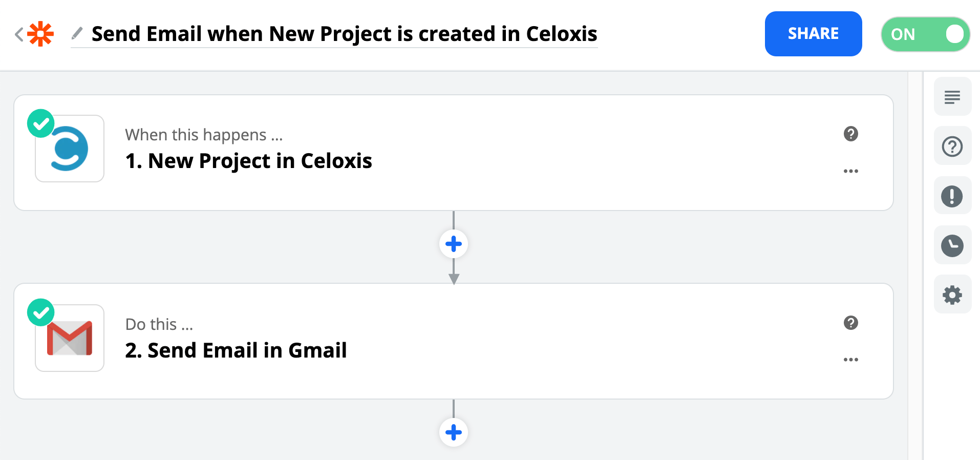Open the notes outline sidebar icon

tap(952, 97)
